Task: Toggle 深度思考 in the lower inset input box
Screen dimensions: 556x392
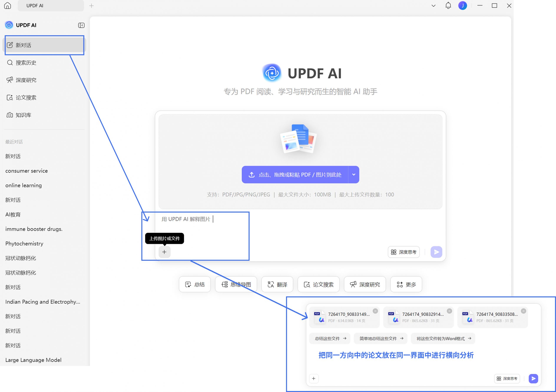Action: [x=507, y=379]
